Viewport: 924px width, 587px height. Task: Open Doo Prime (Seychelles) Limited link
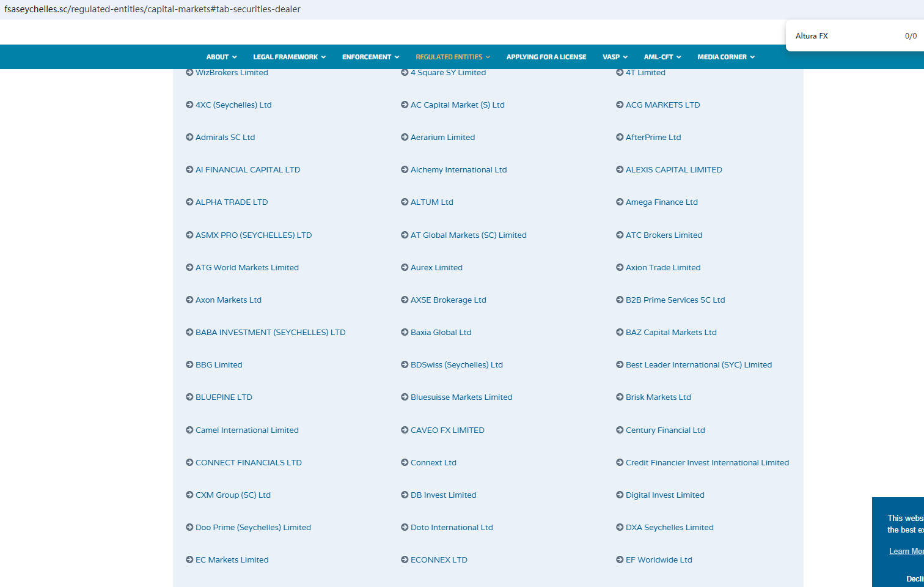click(253, 527)
